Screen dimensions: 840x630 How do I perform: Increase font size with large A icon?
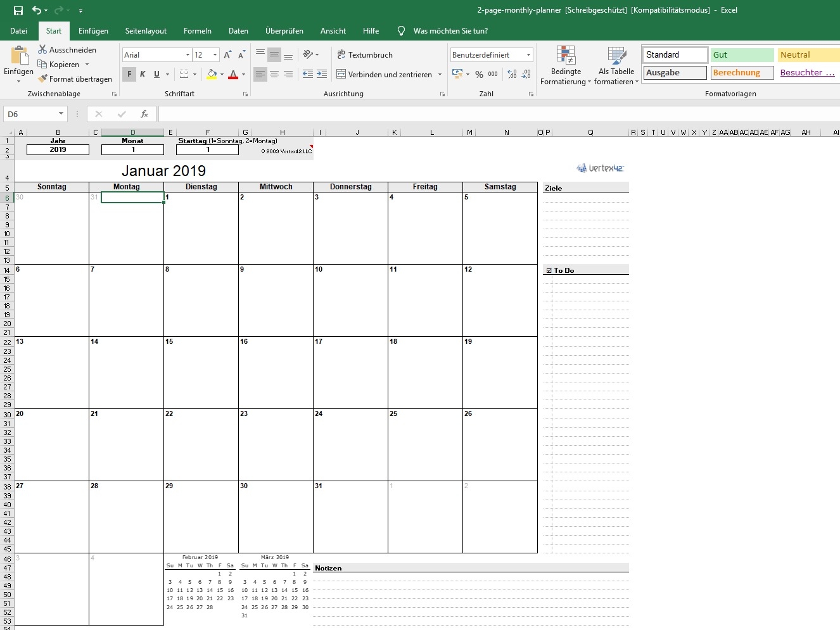227,55
